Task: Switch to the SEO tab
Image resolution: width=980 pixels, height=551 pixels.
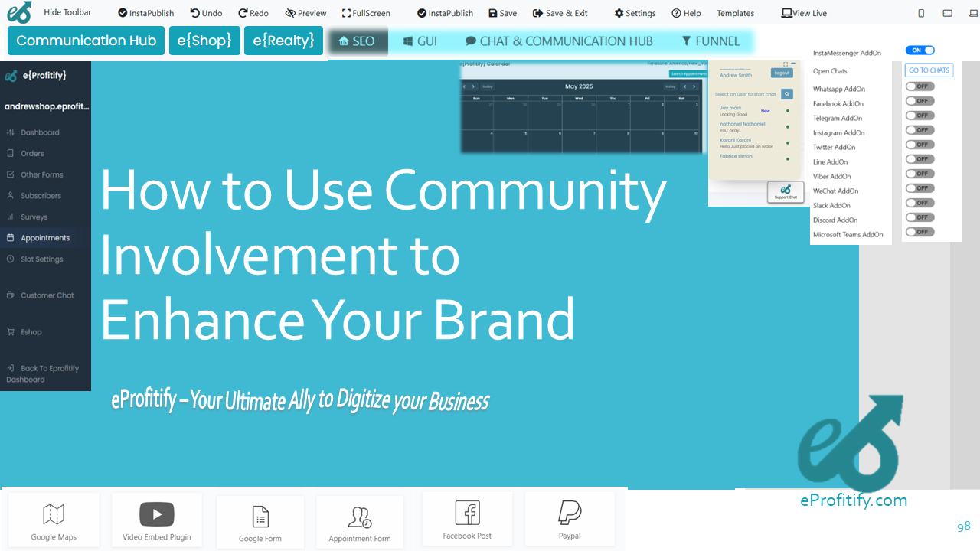Action: (357, 41)
